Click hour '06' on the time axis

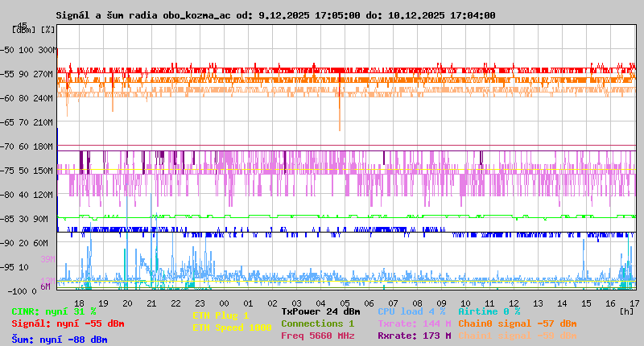pyautogui.click(x=369, y=303)
